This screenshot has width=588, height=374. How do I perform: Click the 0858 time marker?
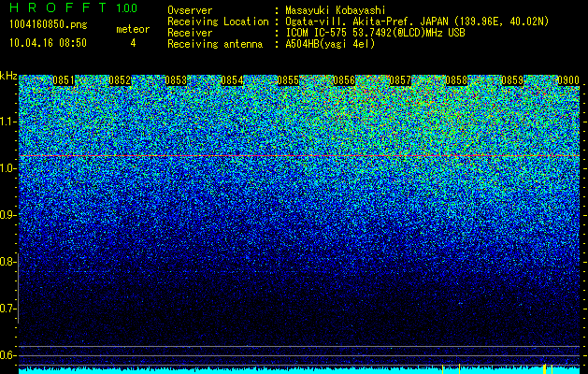(x=456, y=80)
